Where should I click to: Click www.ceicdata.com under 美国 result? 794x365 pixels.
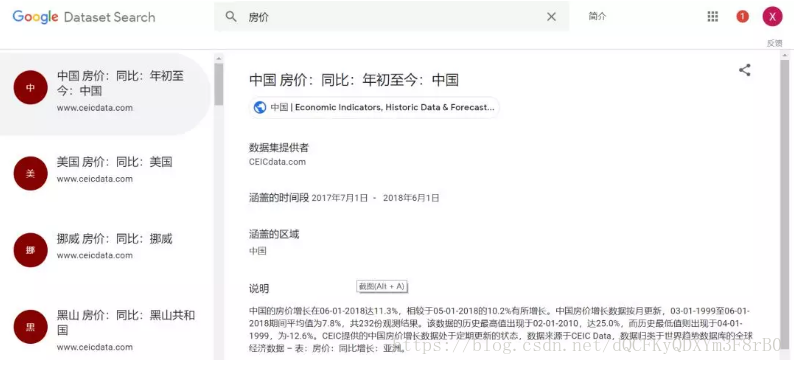[95, 179]
